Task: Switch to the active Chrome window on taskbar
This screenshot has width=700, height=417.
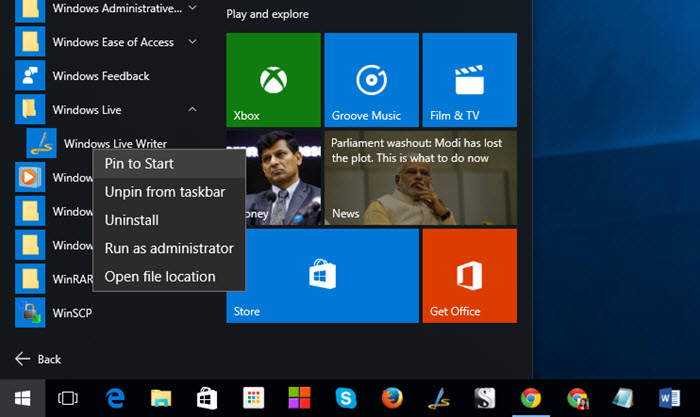Action: [x=531, y=398]
